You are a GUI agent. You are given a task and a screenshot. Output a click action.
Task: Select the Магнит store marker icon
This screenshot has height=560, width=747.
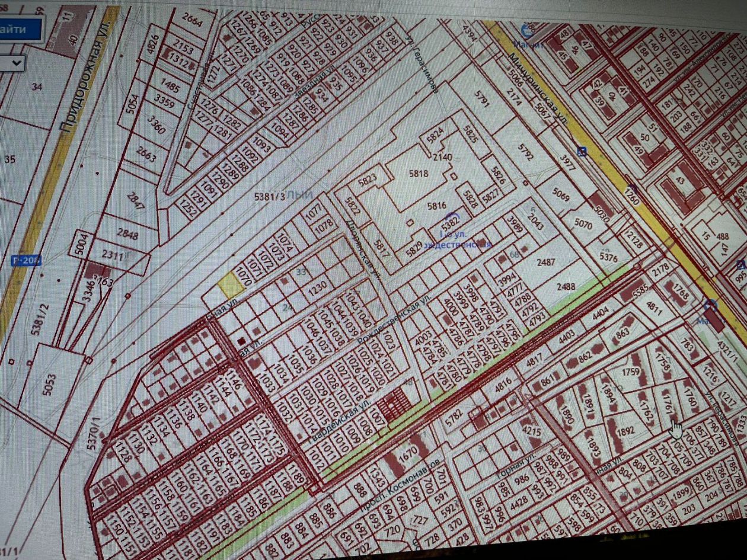coord(525,28)
